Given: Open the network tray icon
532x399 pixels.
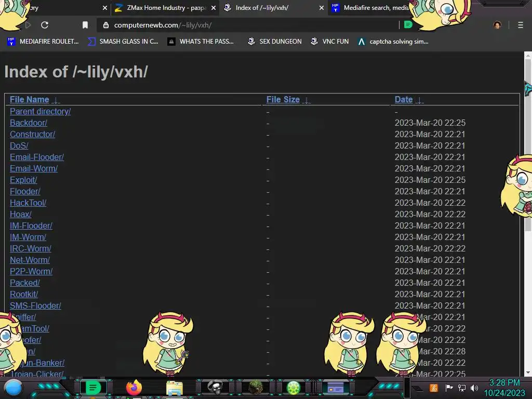Looking at the screenshot, I should click(462, 388).
